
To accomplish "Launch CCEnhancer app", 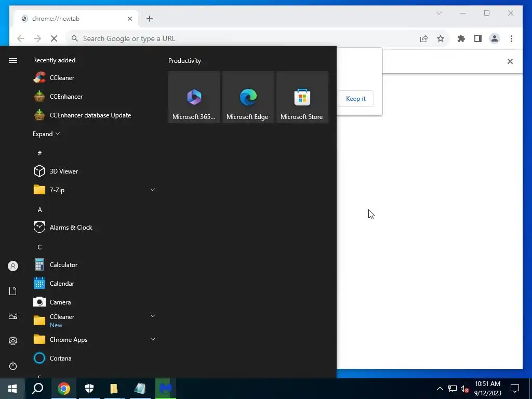I will [95, 96].
